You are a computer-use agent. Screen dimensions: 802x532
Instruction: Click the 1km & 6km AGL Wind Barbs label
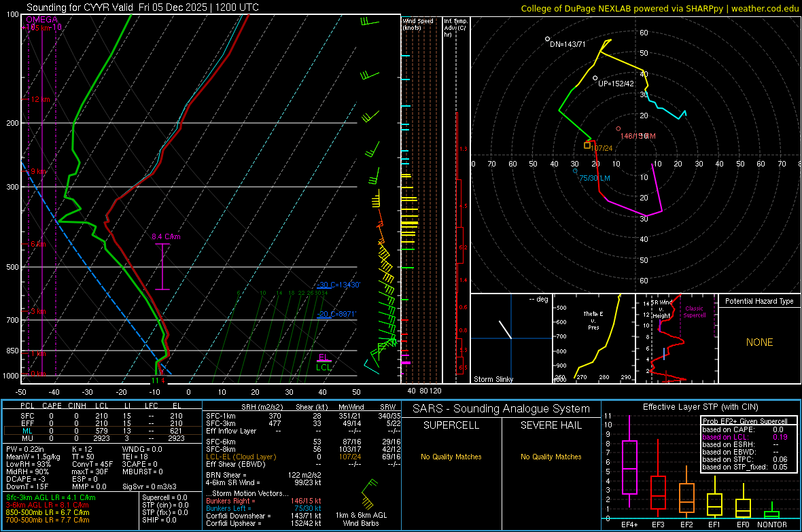click(361, 519)
